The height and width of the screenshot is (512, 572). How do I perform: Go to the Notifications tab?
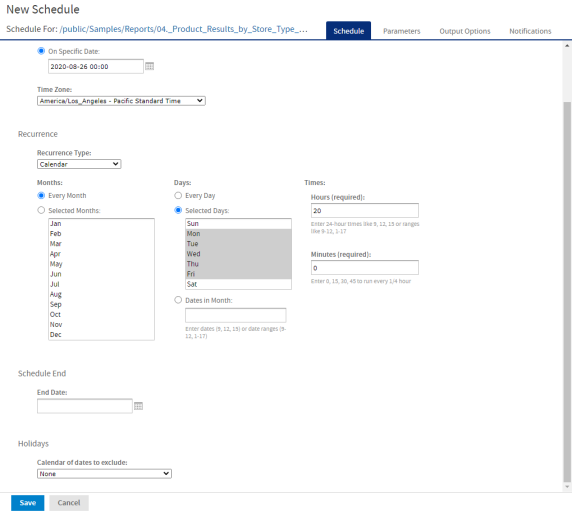(x=530, y=31)
